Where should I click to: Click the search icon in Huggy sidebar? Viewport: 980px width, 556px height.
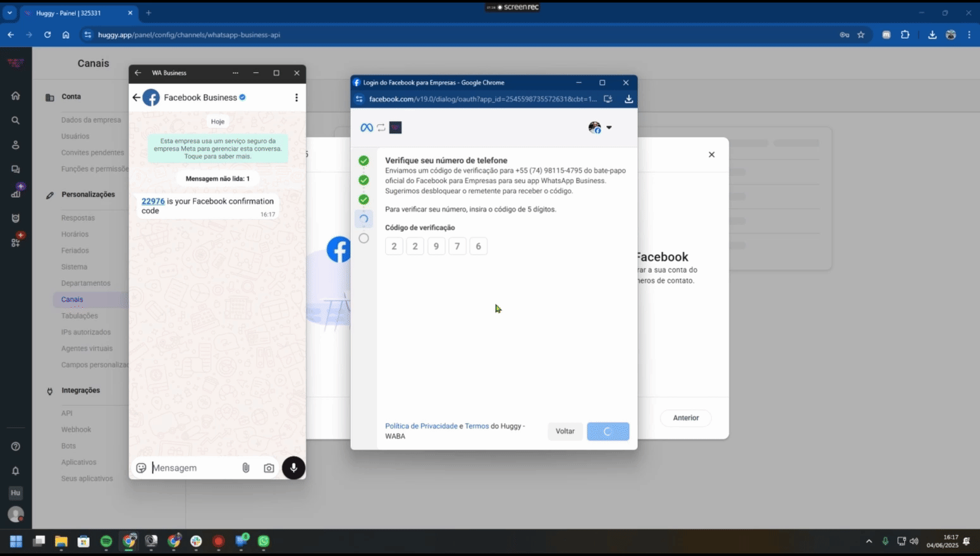coord(15,120)
